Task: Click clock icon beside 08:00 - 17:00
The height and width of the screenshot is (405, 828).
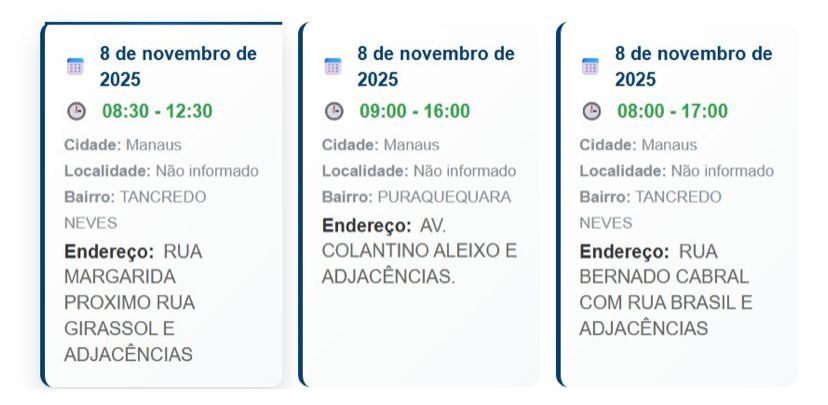Action: pyautogui.click(x=592, y=111)
